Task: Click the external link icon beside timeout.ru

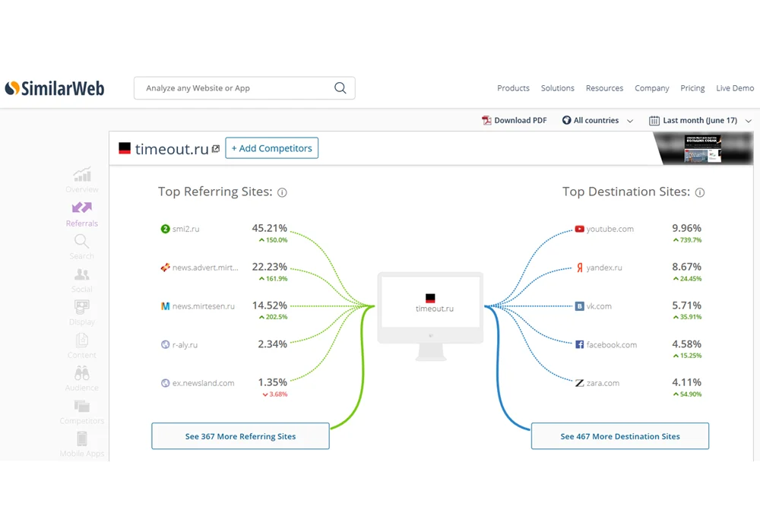Action: pos(216,149)
